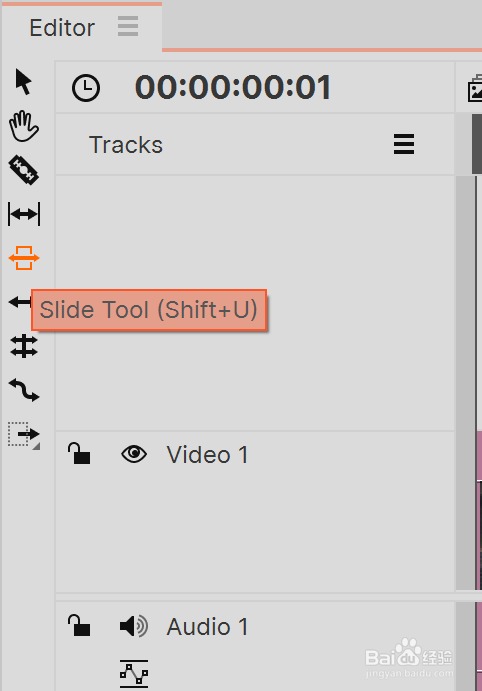Select the arrow Selection tool
482x691 pixels.
pos(23,82)
